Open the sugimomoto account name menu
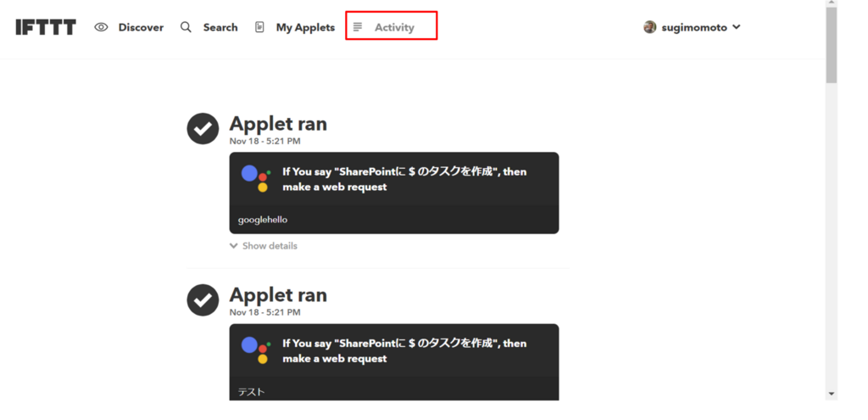 tap(694, 27)
